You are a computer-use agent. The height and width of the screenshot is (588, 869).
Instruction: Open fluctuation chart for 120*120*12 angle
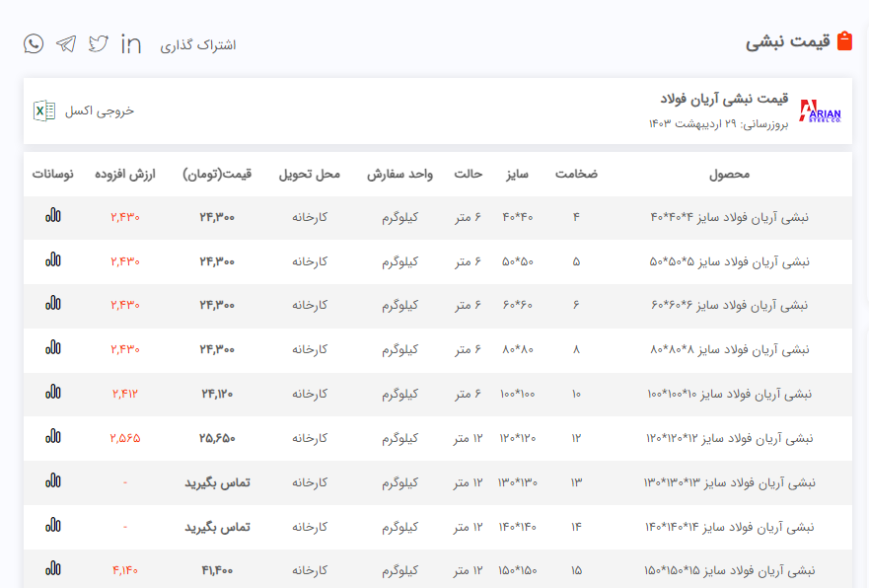[x=53, y=436]
